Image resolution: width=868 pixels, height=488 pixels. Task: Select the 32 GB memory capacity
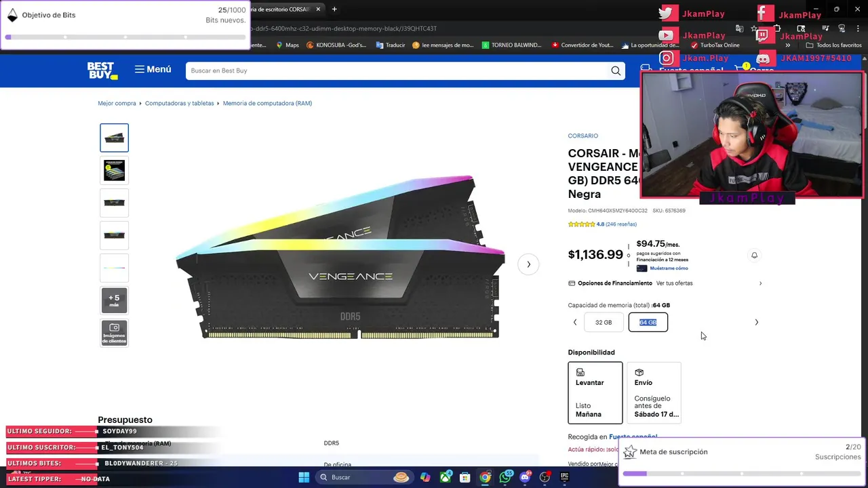tap(604, 323)
